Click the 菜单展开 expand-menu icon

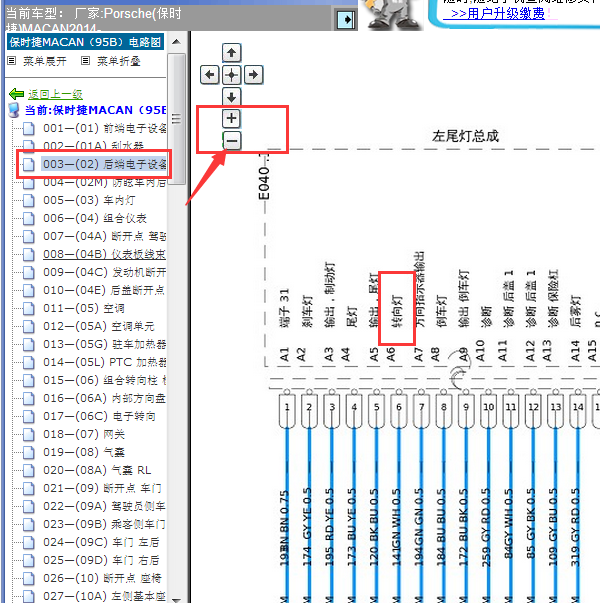pyautogui.click(x=12, y=61)
